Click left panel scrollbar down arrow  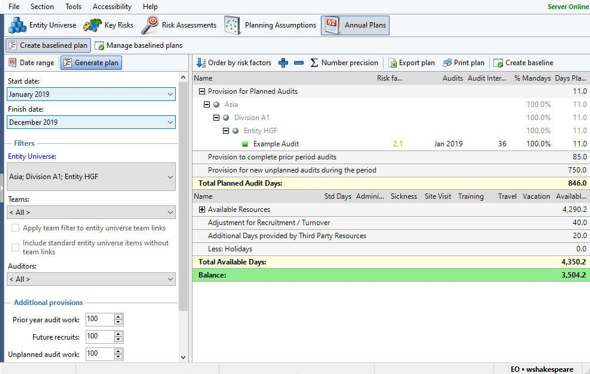tap(183, 357)
